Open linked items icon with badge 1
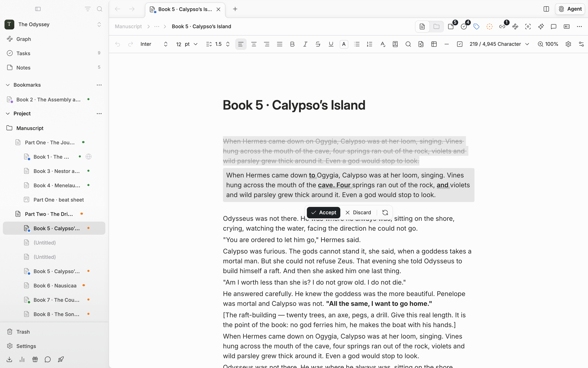The width and height of the screenshot is (588, 368). [x=502, y=27]
